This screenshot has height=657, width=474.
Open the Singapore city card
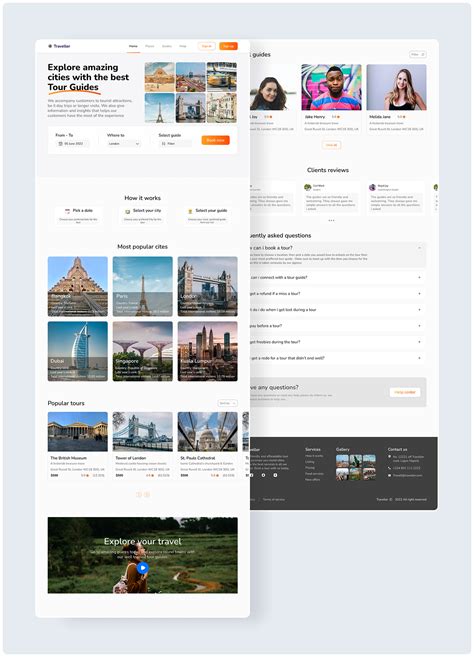pos(142,351)
